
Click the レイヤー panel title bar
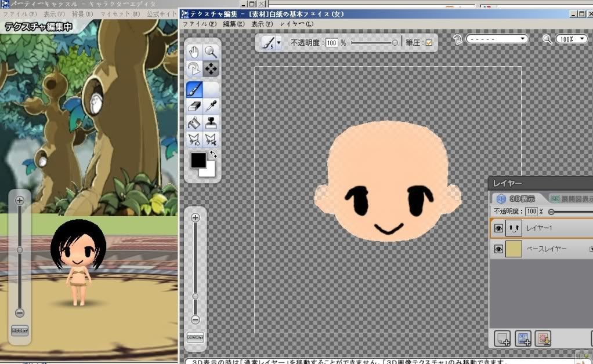click(x=541, y=183)
